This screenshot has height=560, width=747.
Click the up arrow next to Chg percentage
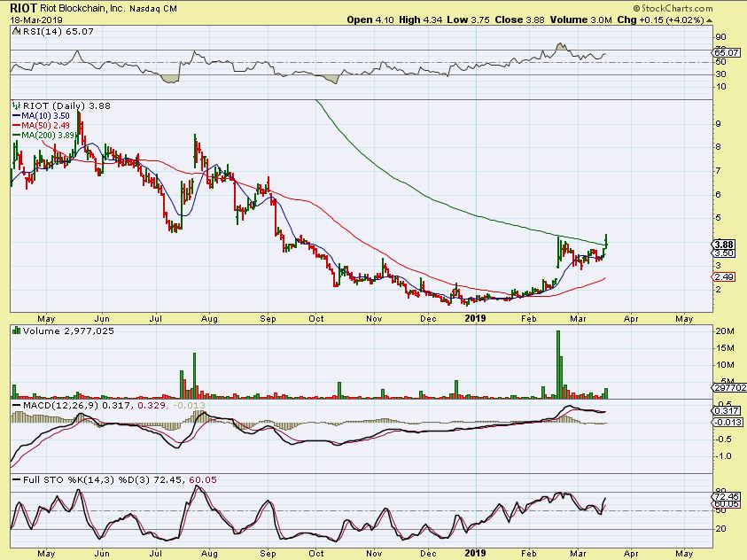click(x=709, y=20)
